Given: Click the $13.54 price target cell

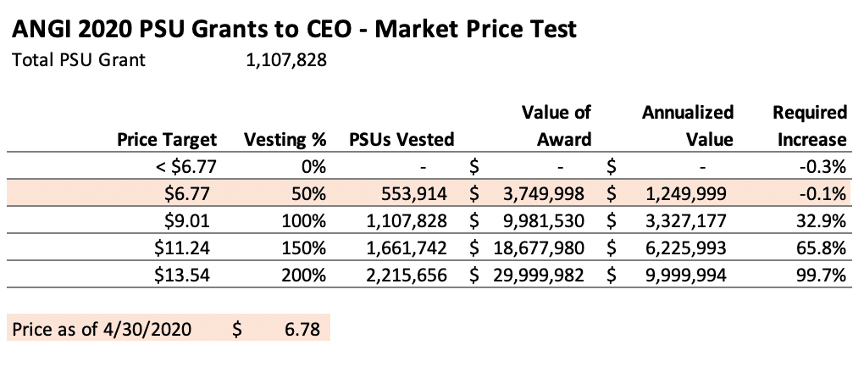Looking at the screenshot, I should tap(182, 275).
